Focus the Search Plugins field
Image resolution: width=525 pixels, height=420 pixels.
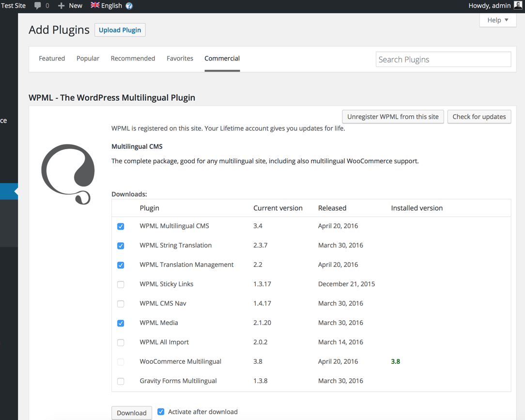(x=443, y=59)
